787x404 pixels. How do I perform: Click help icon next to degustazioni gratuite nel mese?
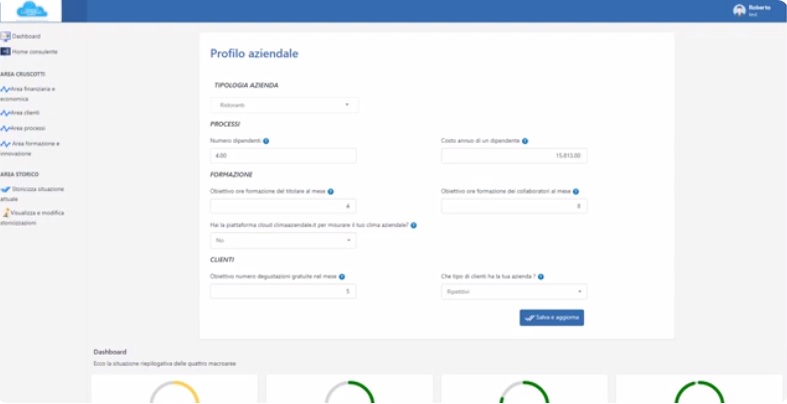[x=341, y=276]
